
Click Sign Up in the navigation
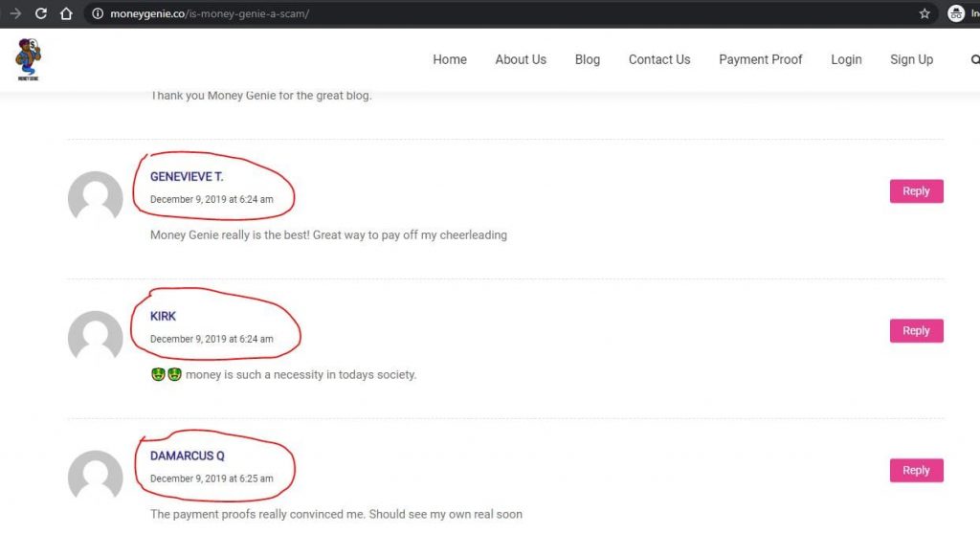[911, 59]
